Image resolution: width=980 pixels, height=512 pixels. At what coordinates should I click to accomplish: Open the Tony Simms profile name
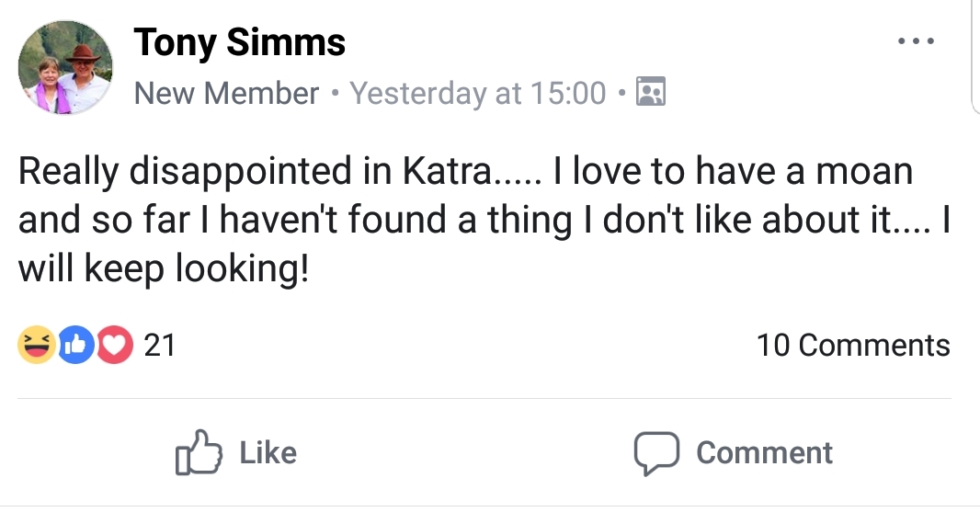tap(240, 42)
